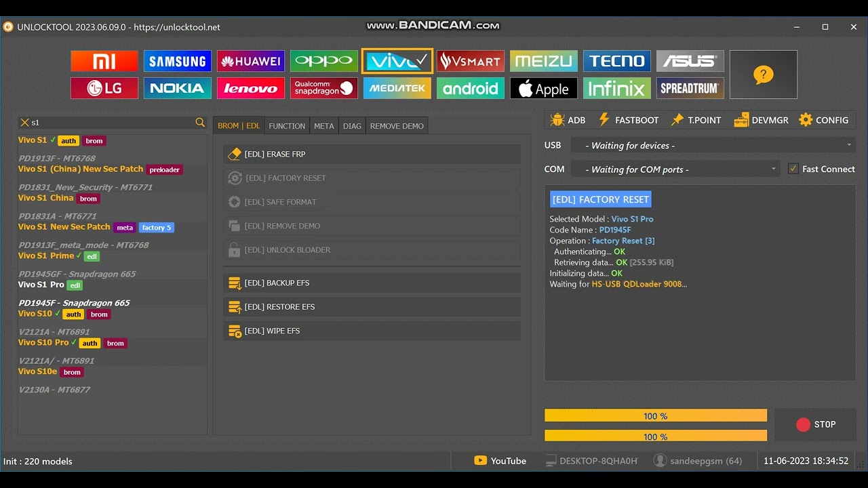The image size is (868, 488).
Task: Click the sandeepgsm (64) user entry
Action: [698, 461]
